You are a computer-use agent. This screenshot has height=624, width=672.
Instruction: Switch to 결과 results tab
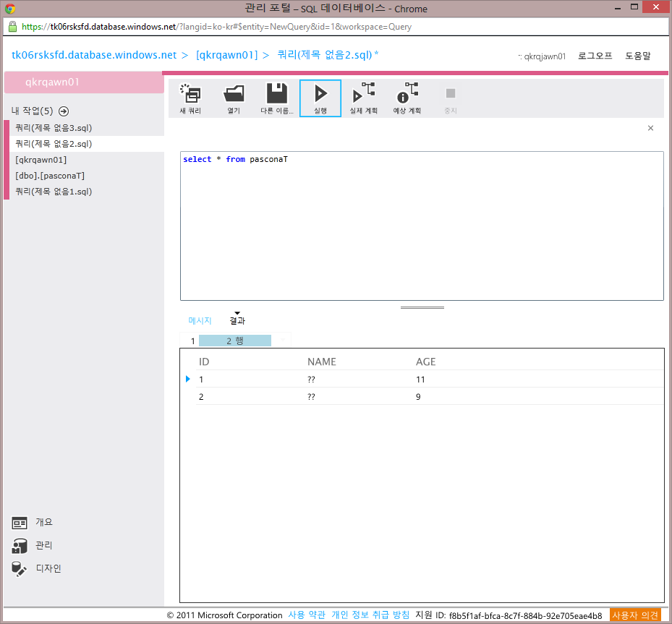click(237, 320)
